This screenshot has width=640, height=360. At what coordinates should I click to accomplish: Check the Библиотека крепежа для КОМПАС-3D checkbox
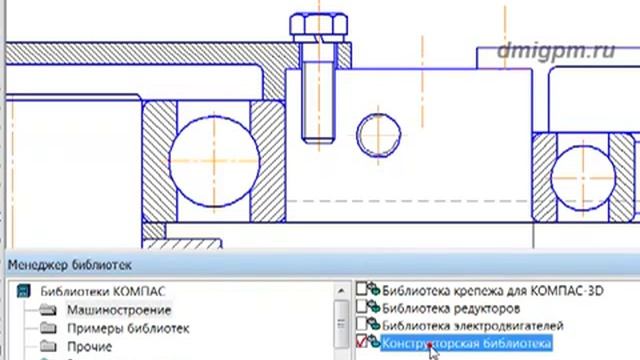361,289
